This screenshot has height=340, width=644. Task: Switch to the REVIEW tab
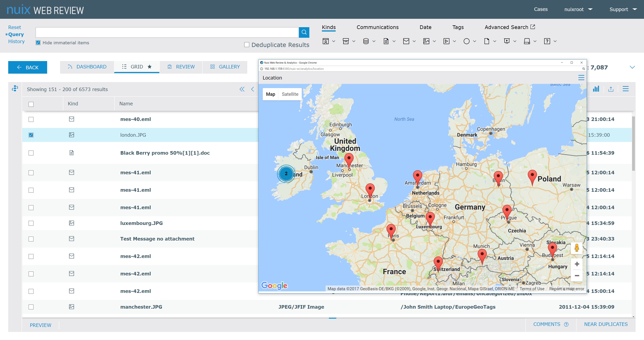181,67
